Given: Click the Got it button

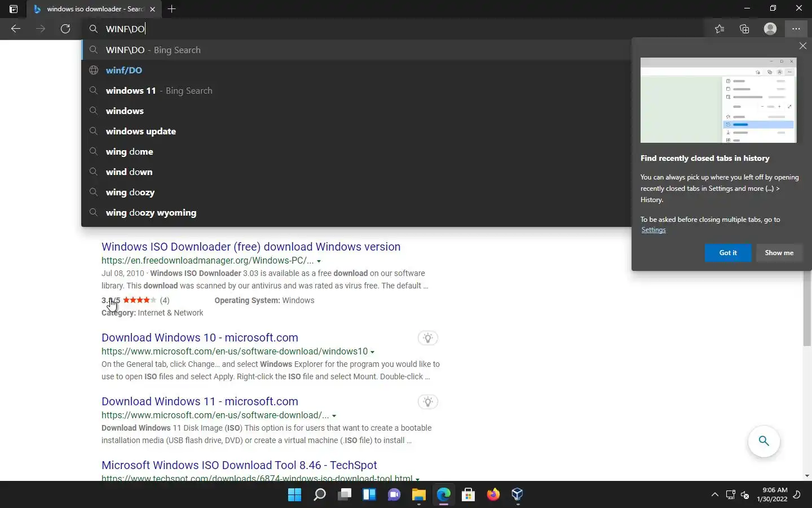Looking at the screenshot, I should coord(728,253).
